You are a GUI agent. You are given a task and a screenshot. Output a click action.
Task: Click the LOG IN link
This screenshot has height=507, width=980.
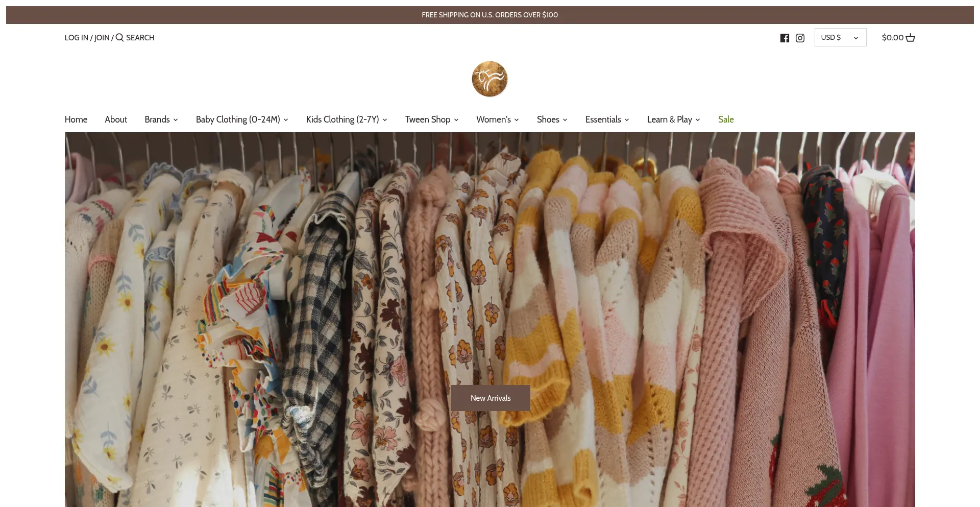tap(77, 38)
